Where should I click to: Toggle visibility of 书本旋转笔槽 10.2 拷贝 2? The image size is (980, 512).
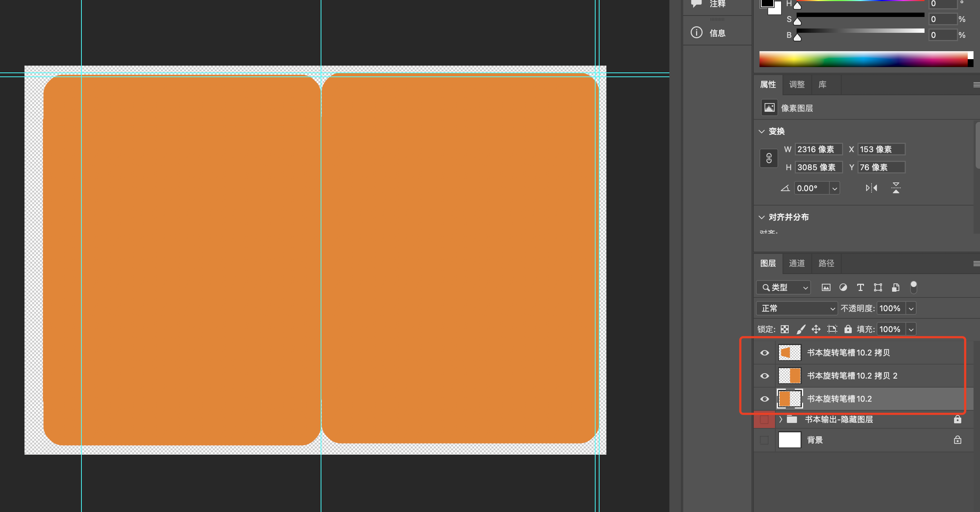pos(764,376)
